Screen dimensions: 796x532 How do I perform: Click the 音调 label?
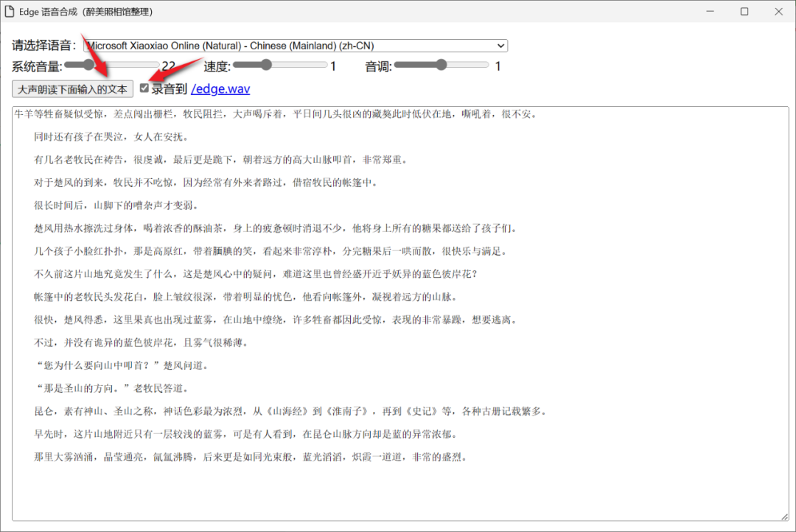click(379, 66)
